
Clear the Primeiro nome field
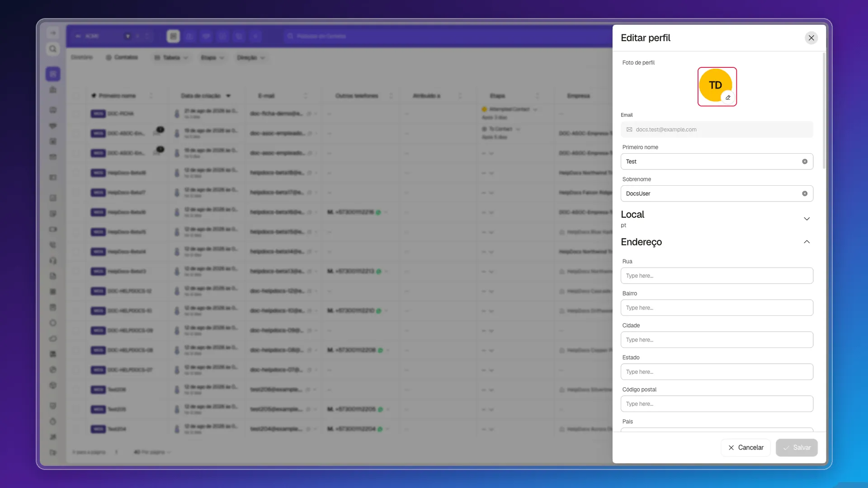pos(805,161)
